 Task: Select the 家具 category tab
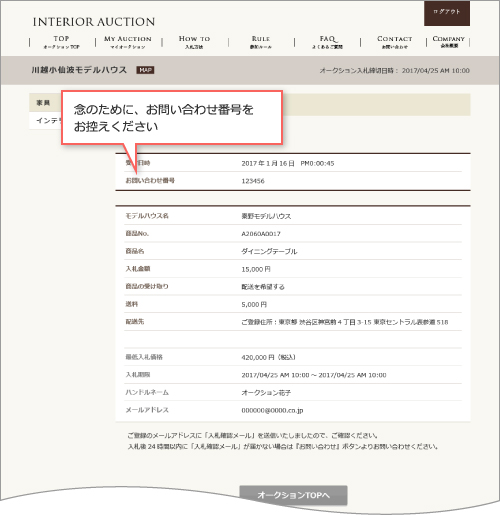[x=43, y=103]
